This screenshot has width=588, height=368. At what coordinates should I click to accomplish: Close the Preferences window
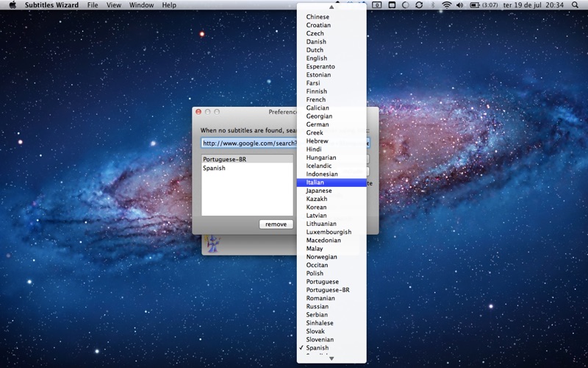(198, 112)
